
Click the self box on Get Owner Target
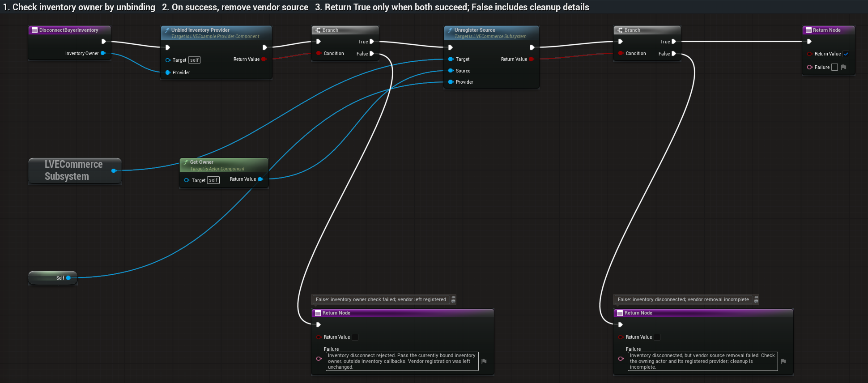pos(213,180)
